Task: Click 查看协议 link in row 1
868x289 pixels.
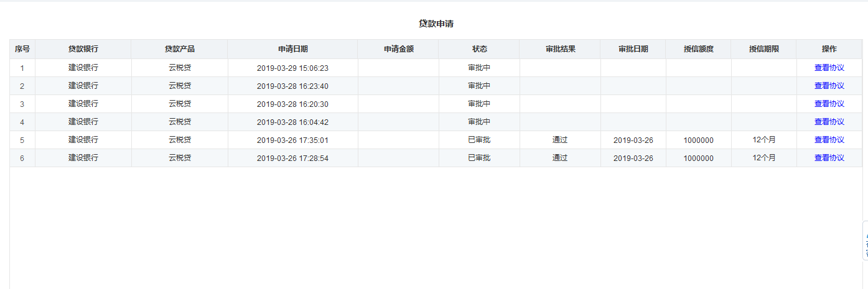Action: (x=829, y=68)
